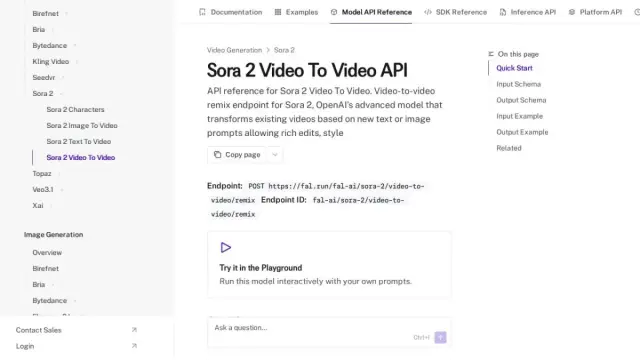The image size is (640, 360).
Task: Click the Sora 2 breadcrumb link
Action: [x=284, y=50]
